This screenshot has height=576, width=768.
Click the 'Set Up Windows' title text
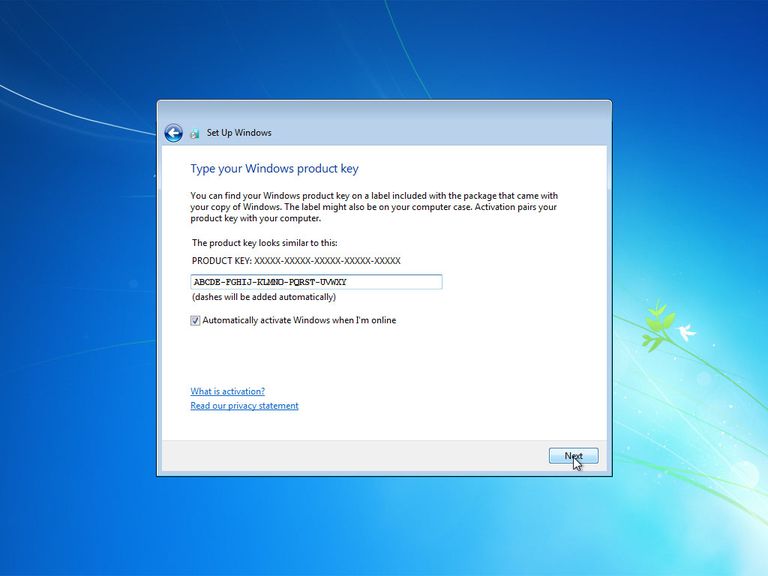coord(239,133)
